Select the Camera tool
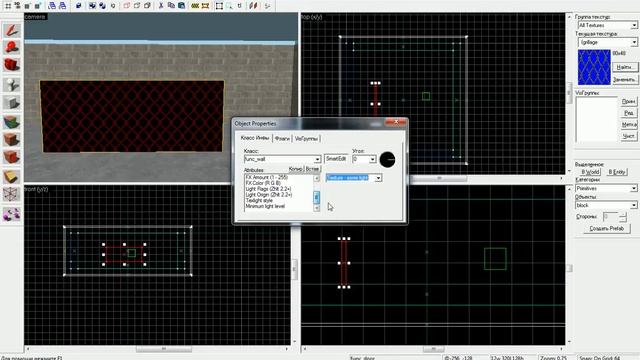The width and height of the screenshot is (640, 360). pyautogui.click(x=11, y=64)
